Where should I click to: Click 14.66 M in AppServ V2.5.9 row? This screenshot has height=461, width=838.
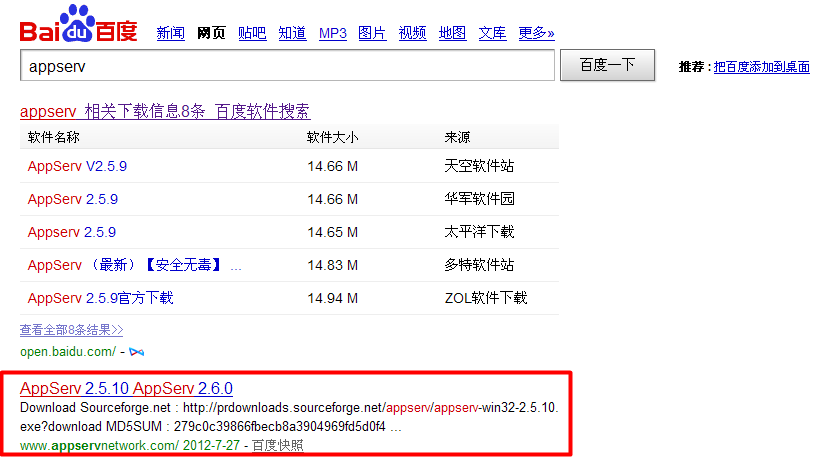tap(332, 167)
